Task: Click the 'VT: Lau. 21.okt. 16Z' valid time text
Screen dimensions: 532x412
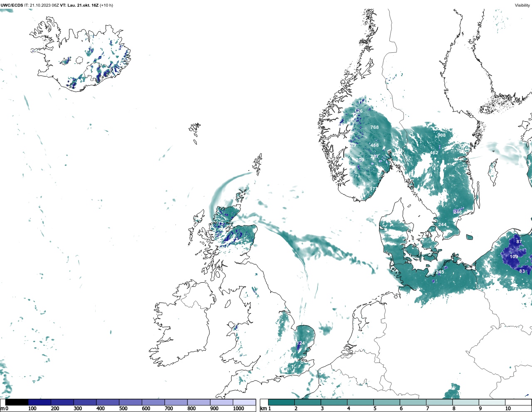Action: click(79, 5)
